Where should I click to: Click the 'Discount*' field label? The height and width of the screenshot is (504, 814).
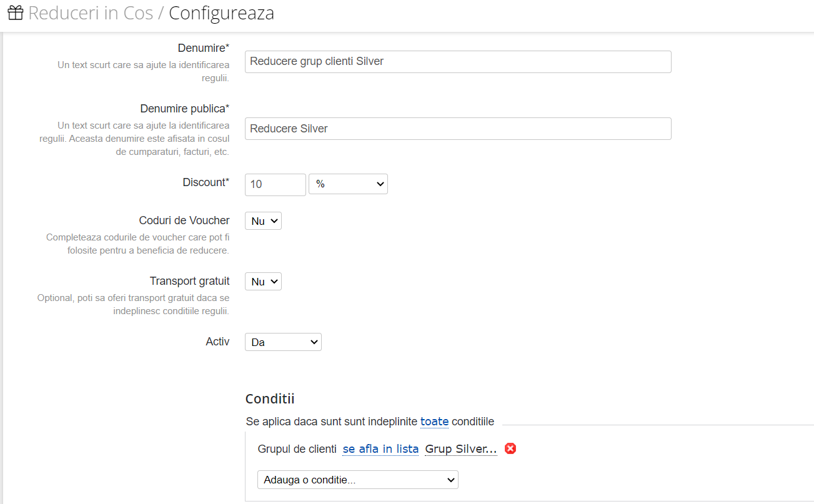206,182
